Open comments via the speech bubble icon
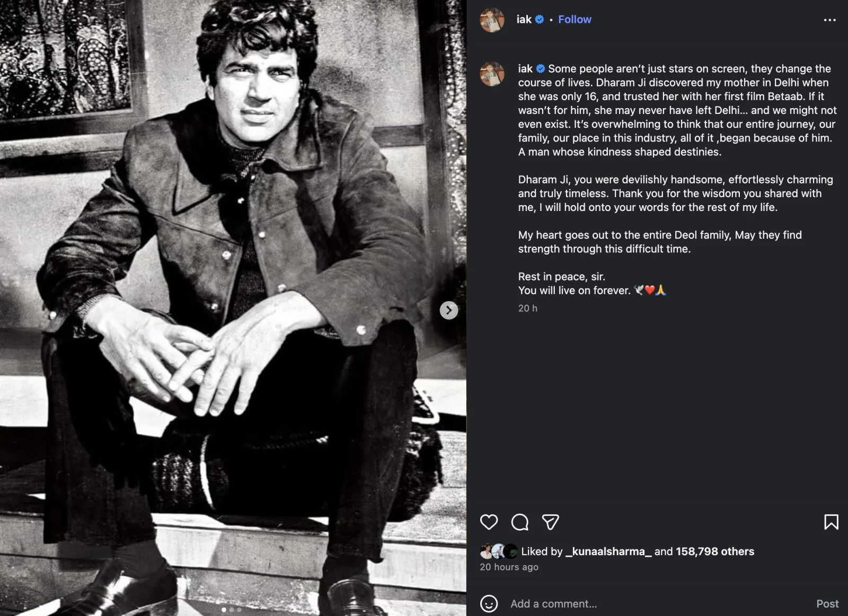 [520, 523]
